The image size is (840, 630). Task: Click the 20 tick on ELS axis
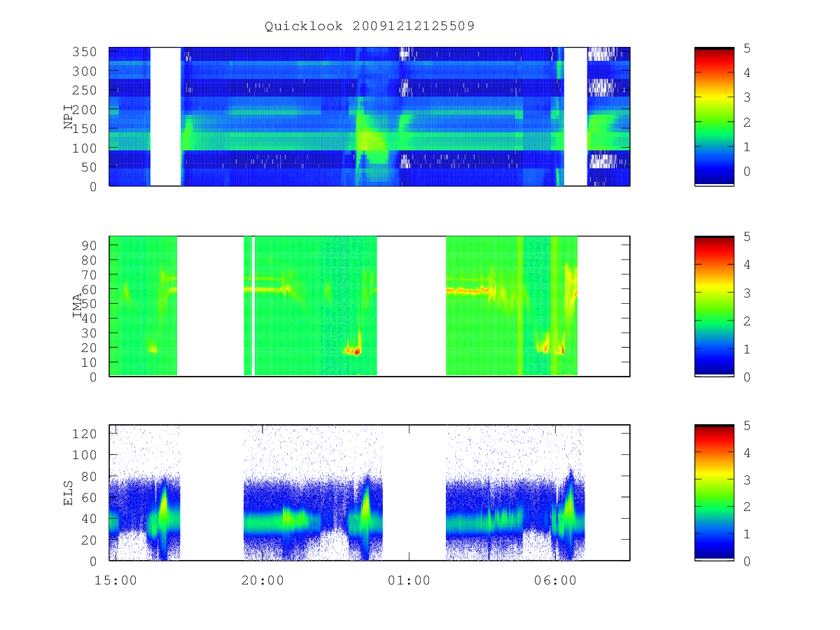[x=88, y=540]
